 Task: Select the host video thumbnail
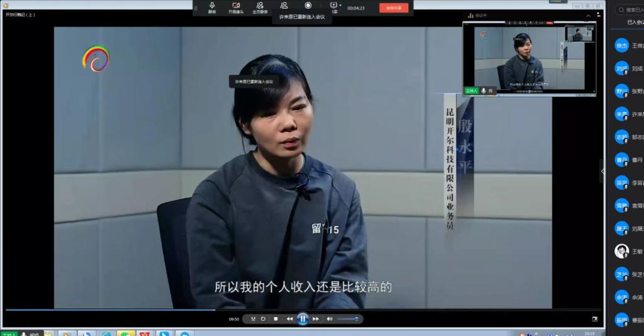(530, 58)
